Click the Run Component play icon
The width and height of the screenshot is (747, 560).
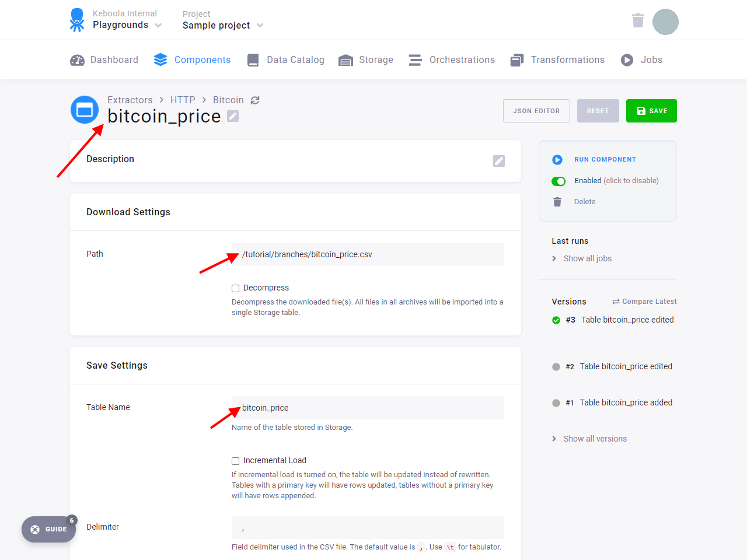[557, 160]
